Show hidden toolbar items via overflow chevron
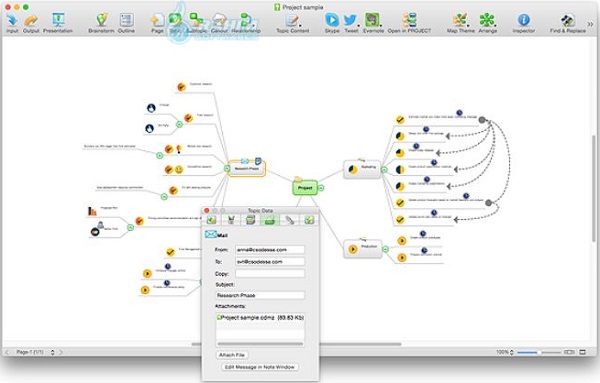 [x=591, y=24]
